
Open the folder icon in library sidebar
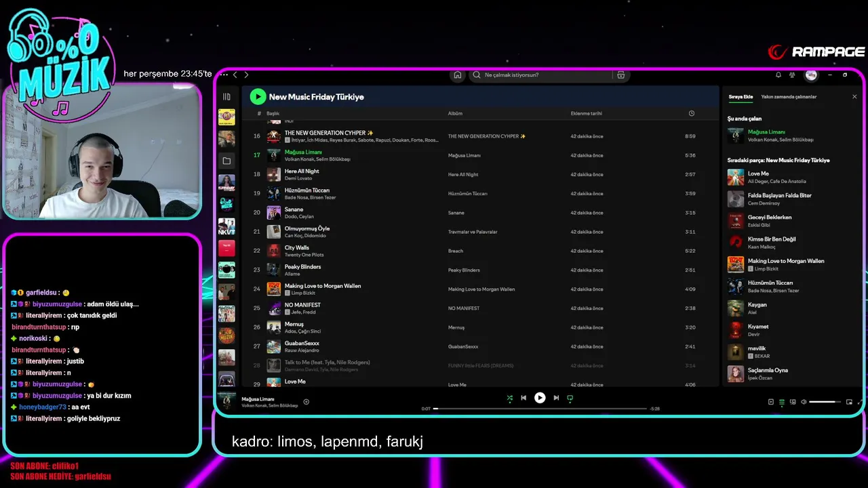coord(226,161)
